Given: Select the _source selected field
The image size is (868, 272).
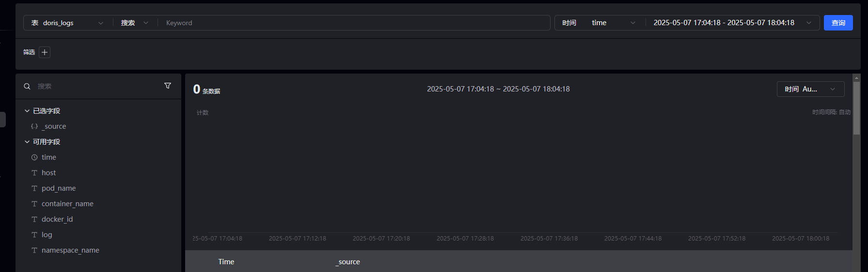Looking at the screenshot, I should pyautogui.click(x=54, y=126).
